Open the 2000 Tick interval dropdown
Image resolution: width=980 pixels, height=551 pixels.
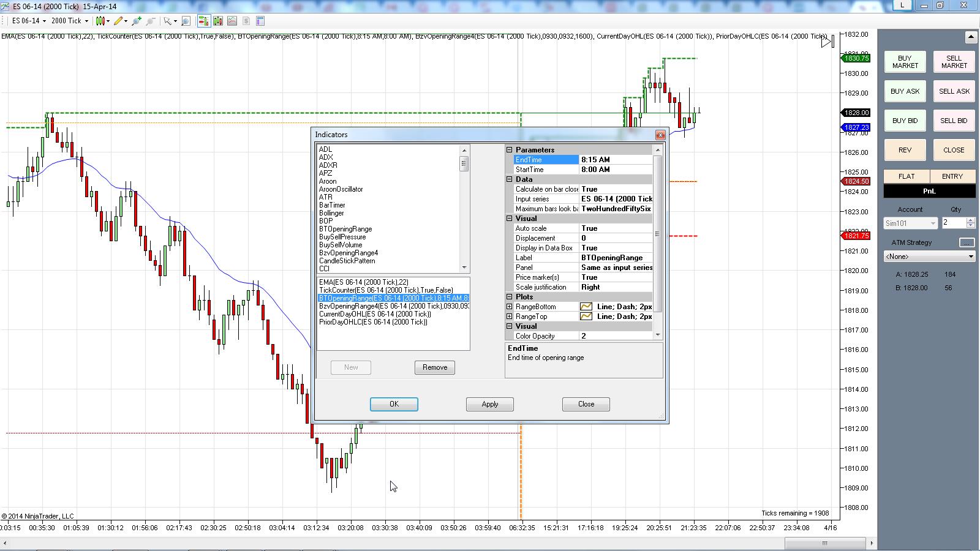pyautogui.click(x=70, y=21)
